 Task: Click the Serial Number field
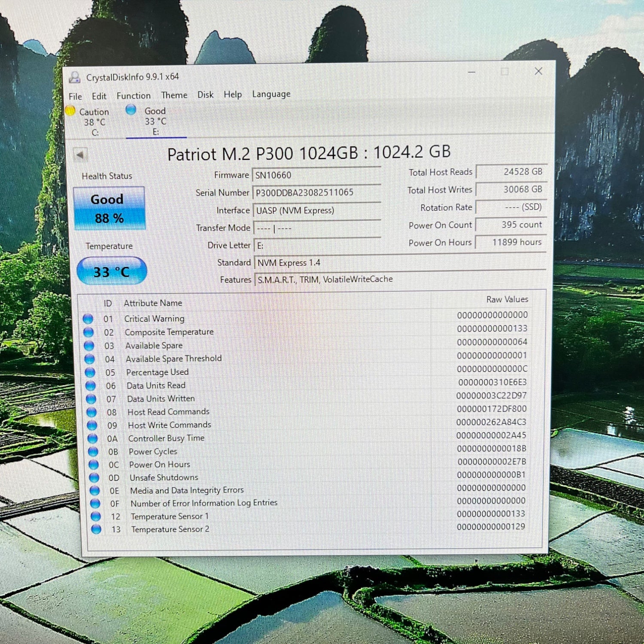point(316,192)
